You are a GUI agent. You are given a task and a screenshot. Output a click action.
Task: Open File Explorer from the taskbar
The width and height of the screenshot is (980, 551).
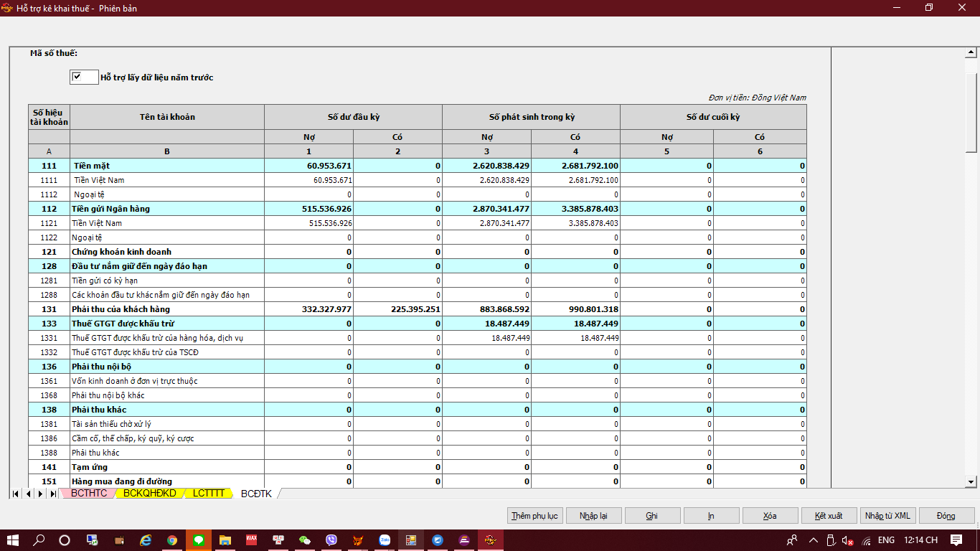tap(225, 540)
